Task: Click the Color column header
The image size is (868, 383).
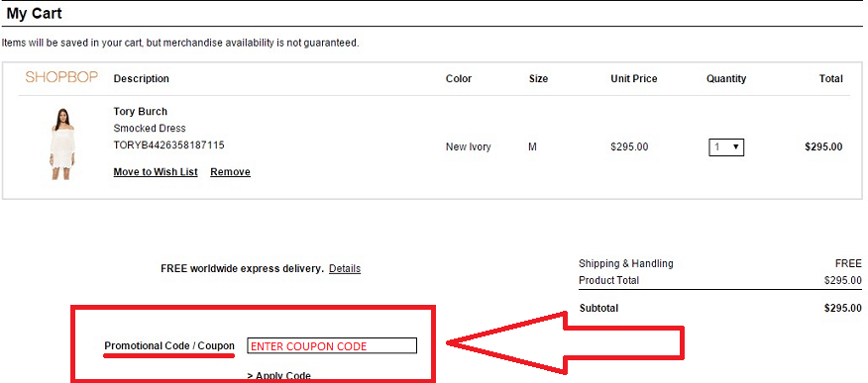Action: (459, 78)
